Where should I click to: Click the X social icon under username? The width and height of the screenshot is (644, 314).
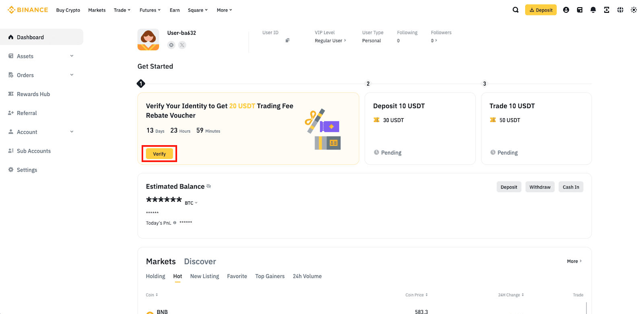click(x=182, y=45)
